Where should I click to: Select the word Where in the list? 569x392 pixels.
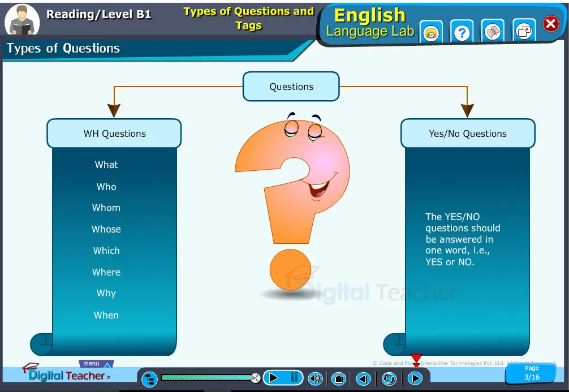pos(106,272)
